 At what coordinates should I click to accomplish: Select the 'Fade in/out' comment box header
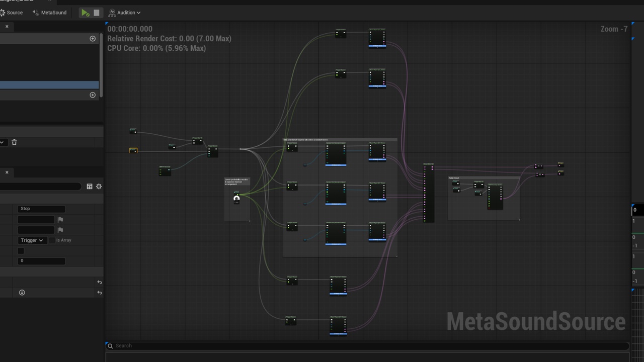[x=484, y=178]
